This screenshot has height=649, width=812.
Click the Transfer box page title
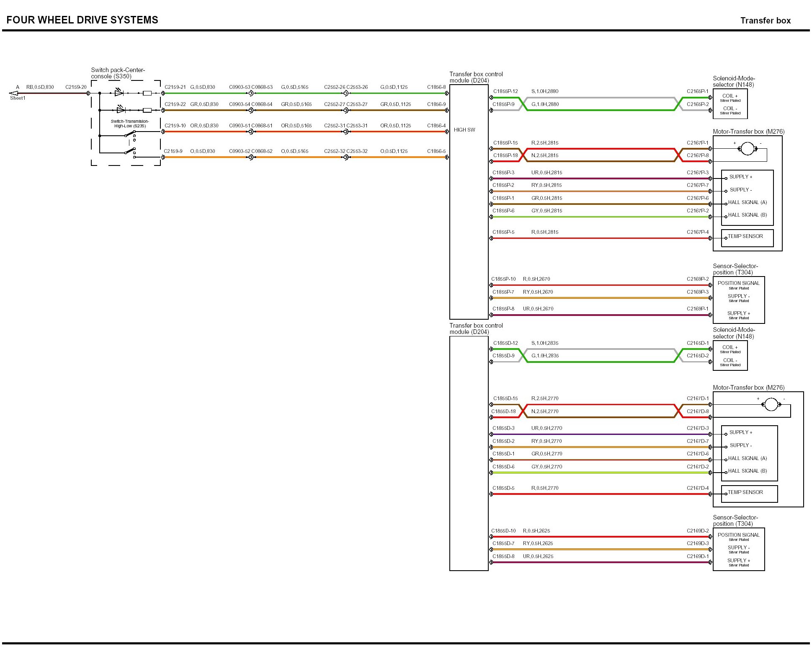(x=765, y=21)
